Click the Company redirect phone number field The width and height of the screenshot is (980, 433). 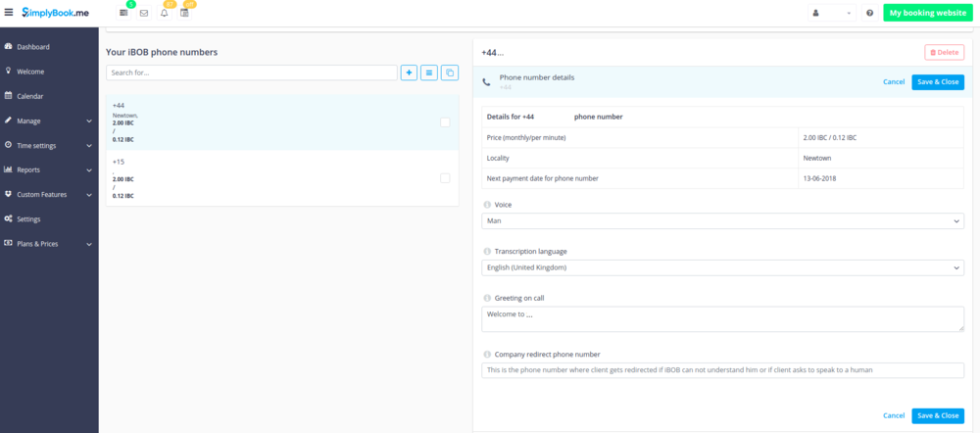[722, 370]
